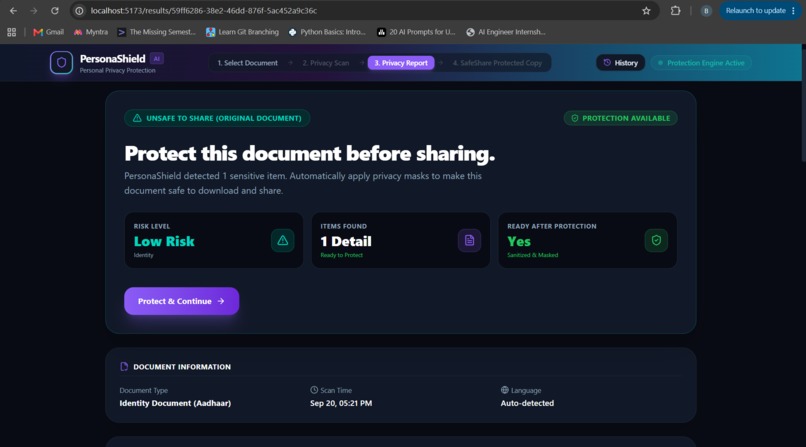
Task: Go to step 2 Privacy Scan
Action: click(x=325, y=63)
